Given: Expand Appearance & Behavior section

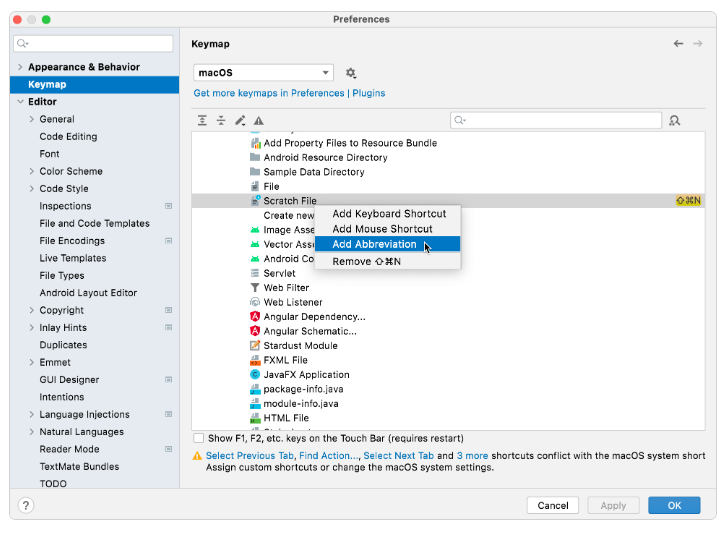Looking at the screenshot, I should (x=20, y=67).
